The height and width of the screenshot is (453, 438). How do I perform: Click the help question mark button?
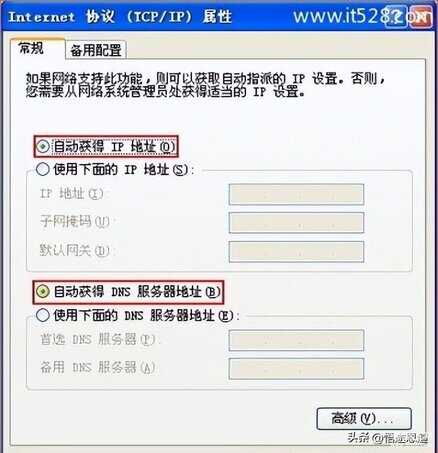[396, 16]
